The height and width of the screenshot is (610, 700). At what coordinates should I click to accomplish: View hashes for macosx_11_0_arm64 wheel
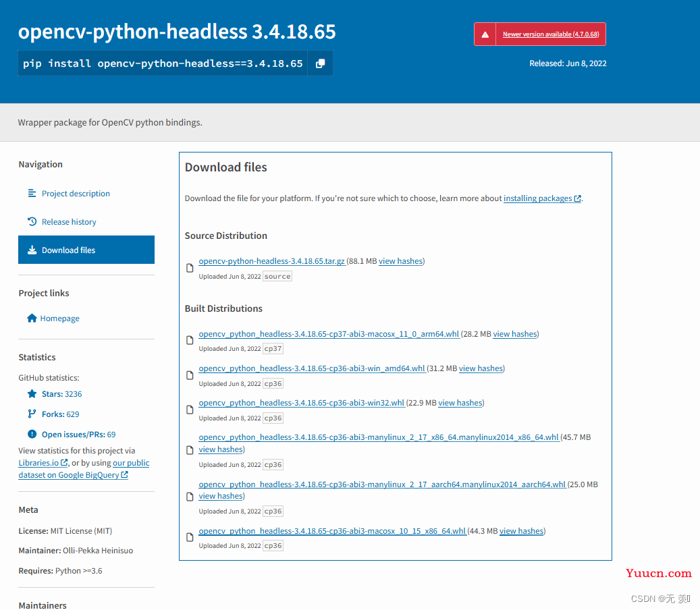(515, 334)
